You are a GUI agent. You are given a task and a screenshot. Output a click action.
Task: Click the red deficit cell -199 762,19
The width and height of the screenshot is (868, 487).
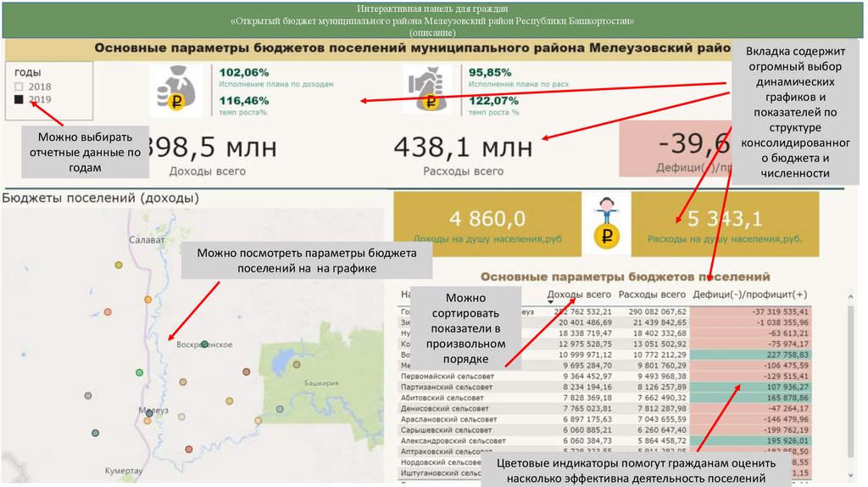click(751, 430)
